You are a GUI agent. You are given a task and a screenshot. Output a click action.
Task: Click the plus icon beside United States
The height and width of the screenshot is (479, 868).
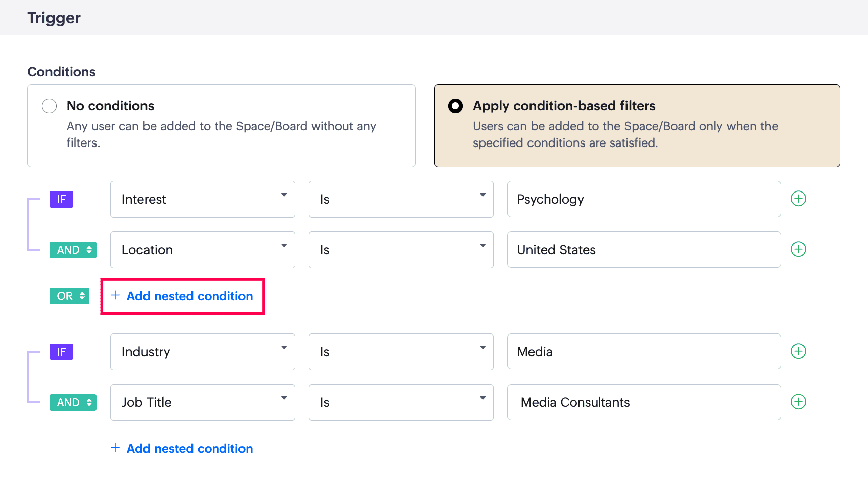[798, 249]
